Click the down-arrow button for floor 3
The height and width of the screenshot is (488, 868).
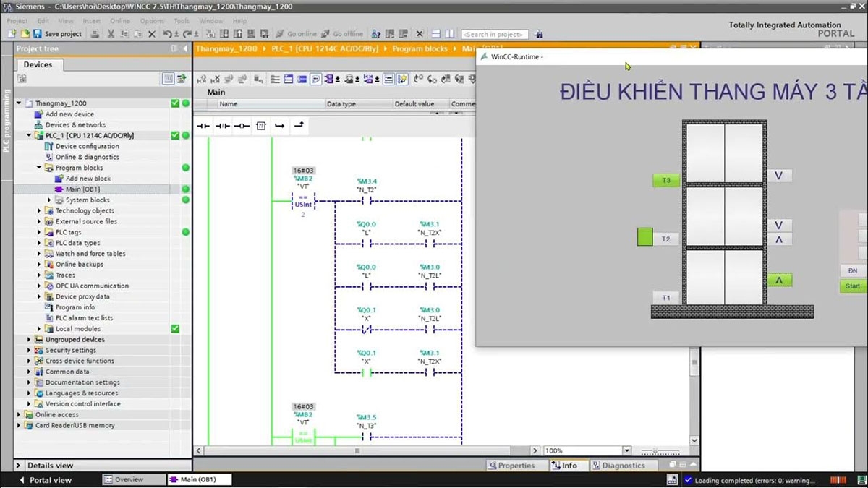tap(779, 176)
